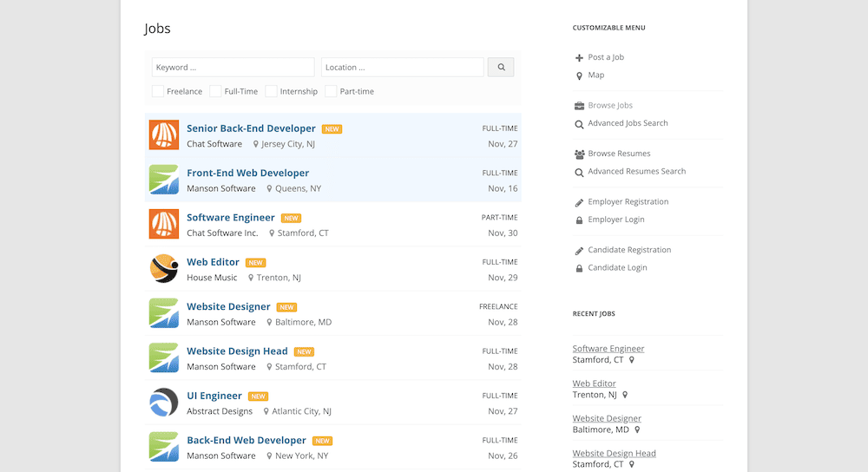Enable the Full-Time filter checkbox
Screen dimensions: 868x472
[x=215, y=91]
